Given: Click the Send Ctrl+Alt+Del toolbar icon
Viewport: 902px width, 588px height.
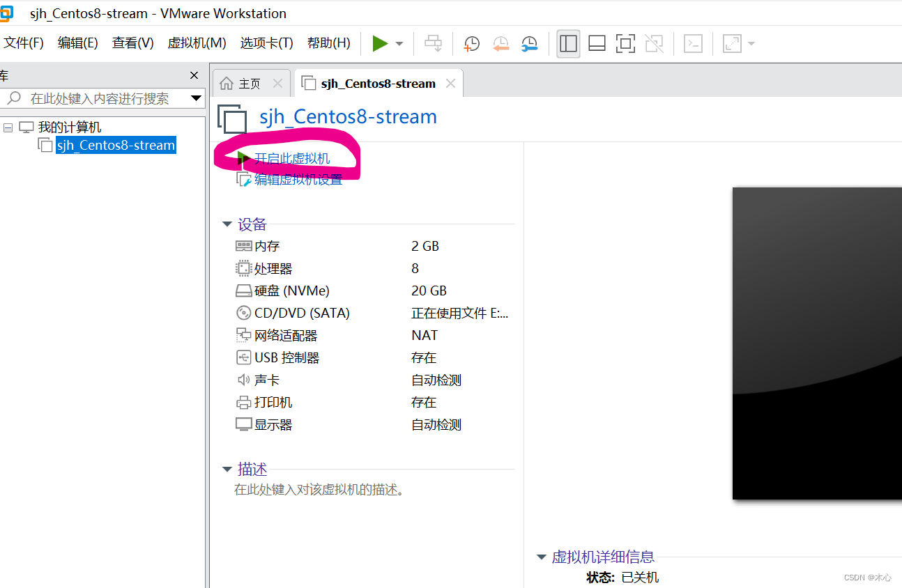Looking at the screenshot, I should [433, 44].
